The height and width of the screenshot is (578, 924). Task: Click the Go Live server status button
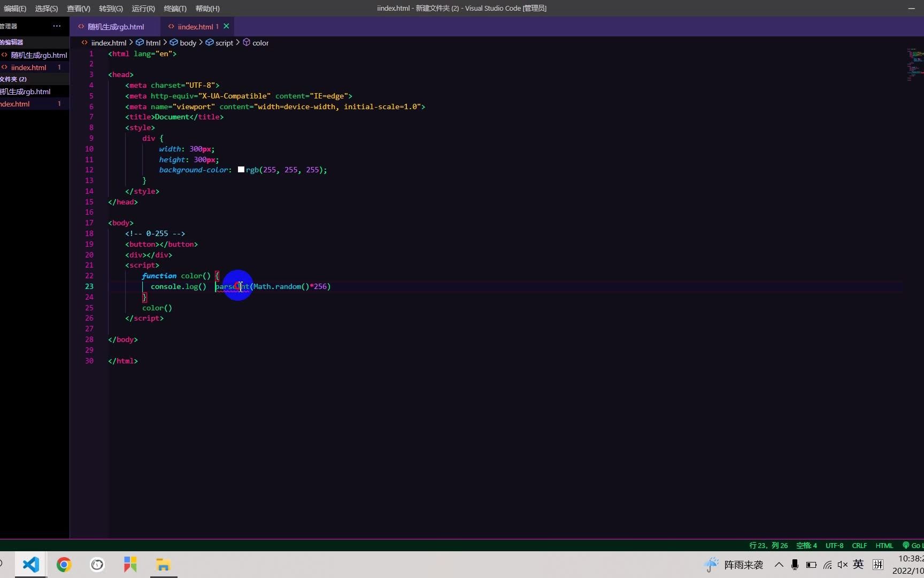point(912,545)
